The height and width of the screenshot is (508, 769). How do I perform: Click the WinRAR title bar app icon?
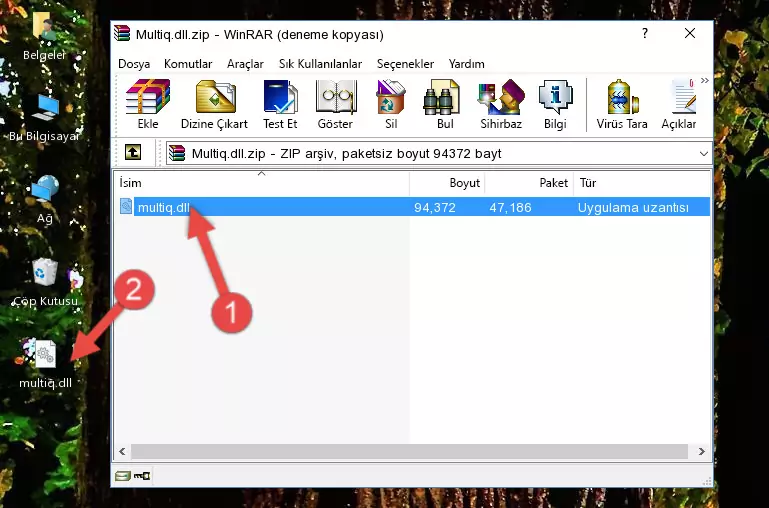[x=123, y=33]
